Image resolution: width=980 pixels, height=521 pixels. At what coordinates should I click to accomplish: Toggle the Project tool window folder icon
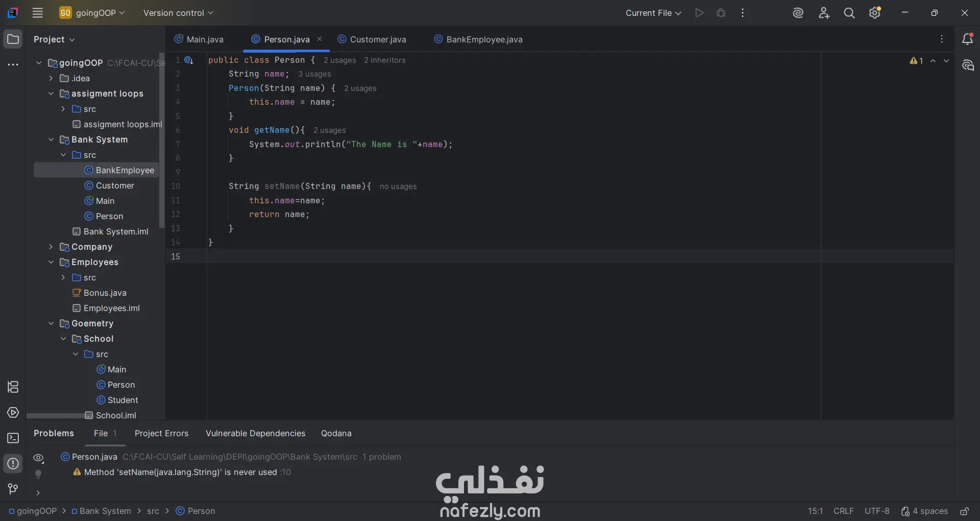(x=13, y=39)
